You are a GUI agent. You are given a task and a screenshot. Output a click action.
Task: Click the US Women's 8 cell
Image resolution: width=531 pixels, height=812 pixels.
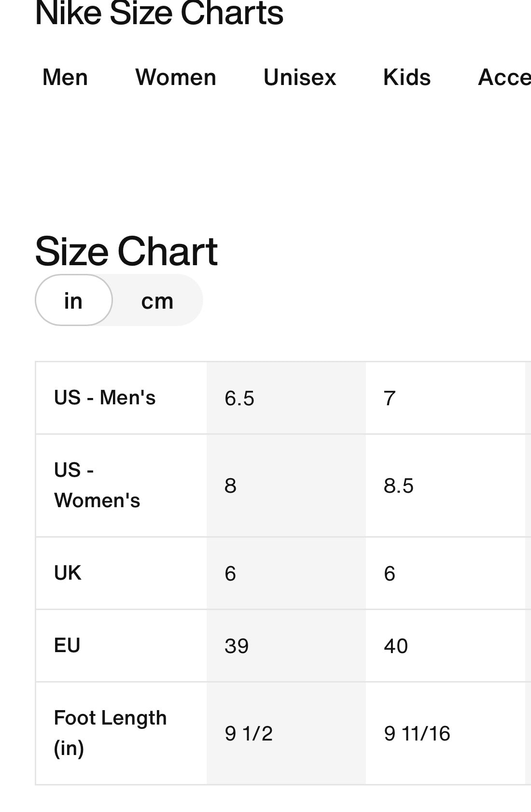click(286, 485)
